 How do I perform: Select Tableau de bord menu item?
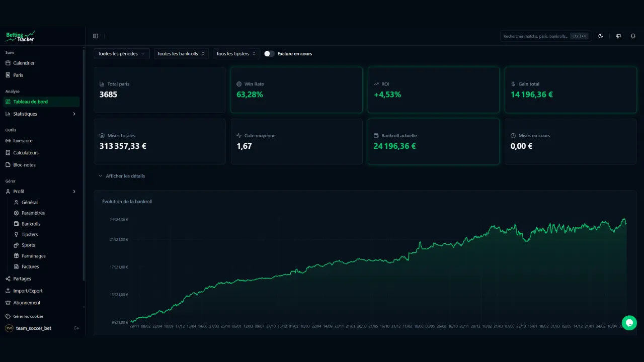42,102
